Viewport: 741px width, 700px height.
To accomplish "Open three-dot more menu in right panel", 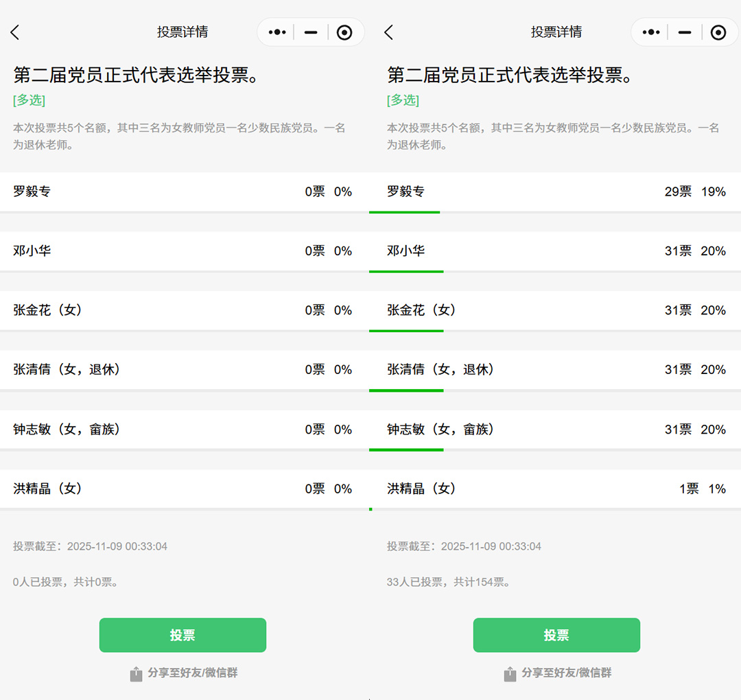I will [x=651, y=32].
